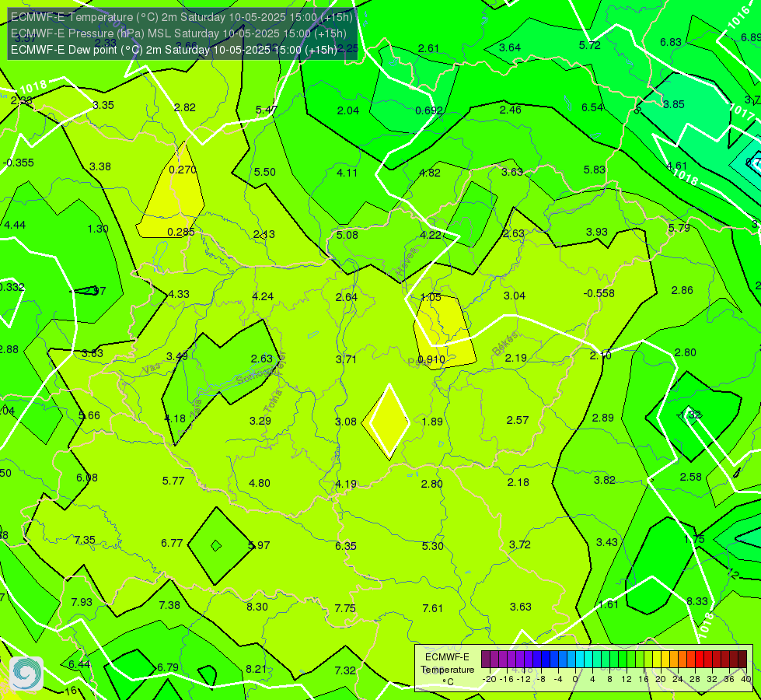The width and height of the screenshot is (761, 700).
Task: Click the legend tick label 20
Action: (x=660, y=679)
